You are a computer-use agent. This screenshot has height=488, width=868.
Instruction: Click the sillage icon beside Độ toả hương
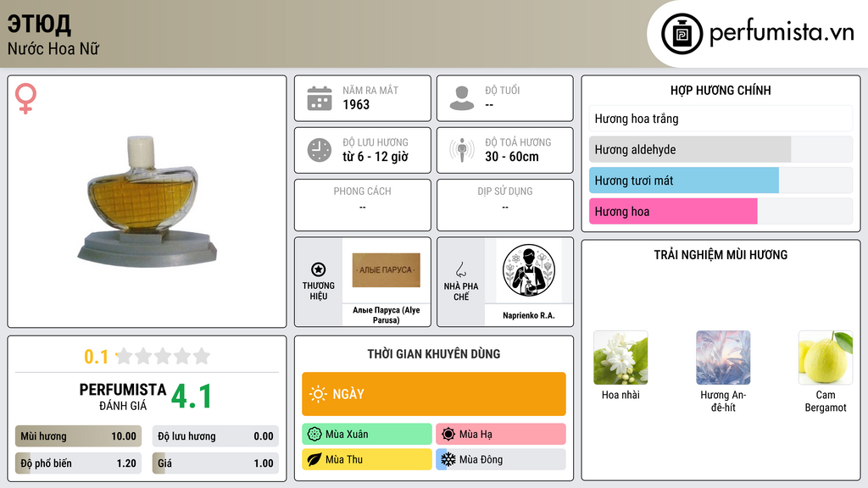[462, 150]
